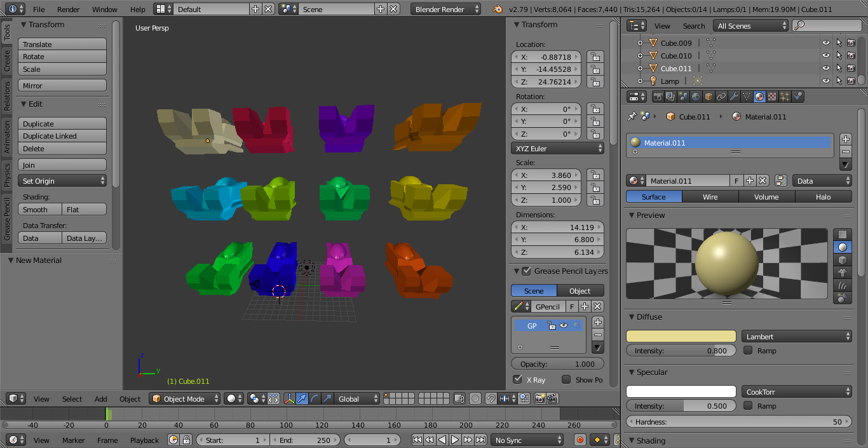Screen dimensions: 868x448
Task: Open the Texture properties checkerboard tab
Action: point(772,97)
